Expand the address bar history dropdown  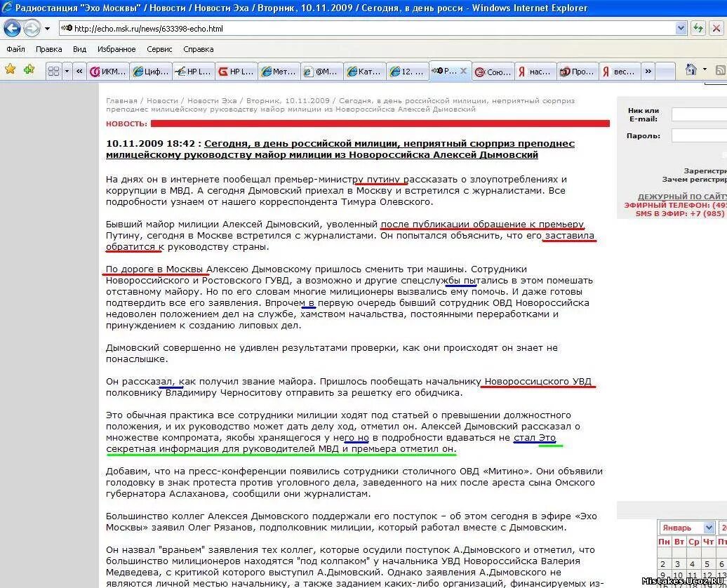pos(681,28)
